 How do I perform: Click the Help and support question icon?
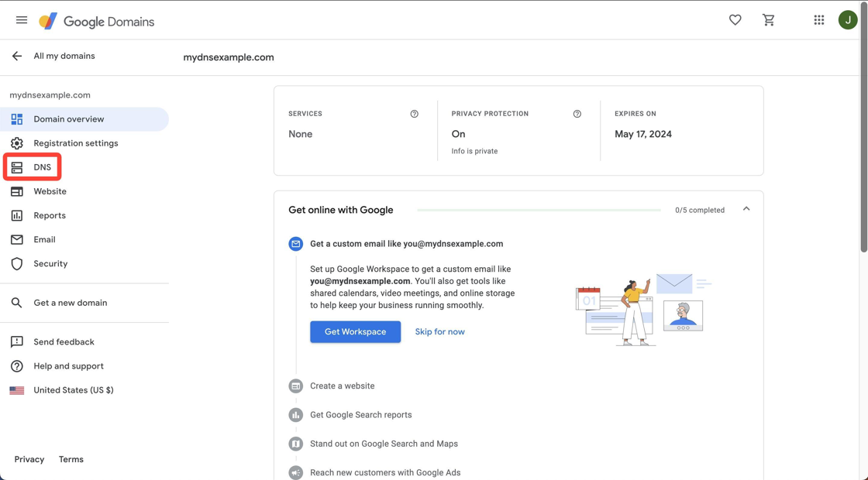[x=17, y=366]
